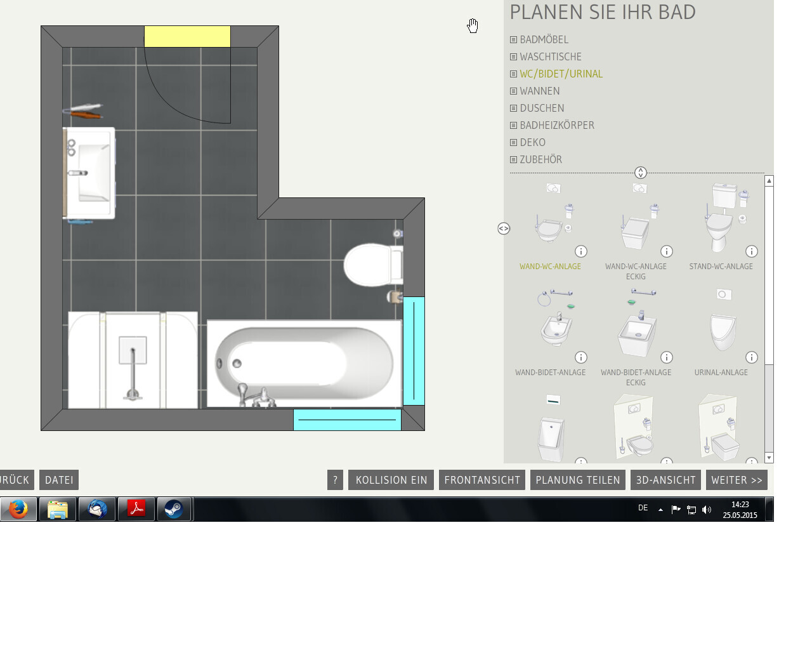Launch Steam from the taskbar
The width and height of the screenshot is (812, 650).
(174, 509)
